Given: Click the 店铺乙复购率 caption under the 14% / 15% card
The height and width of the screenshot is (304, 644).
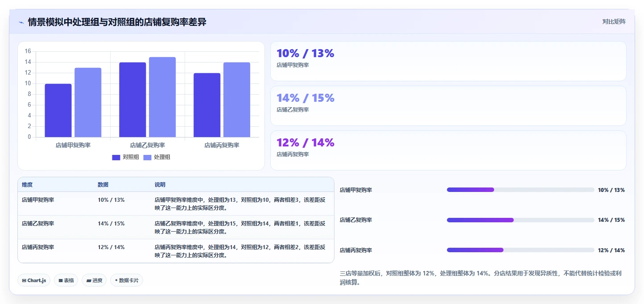Looking at the screenshot, I should click(x=293, y=110).
